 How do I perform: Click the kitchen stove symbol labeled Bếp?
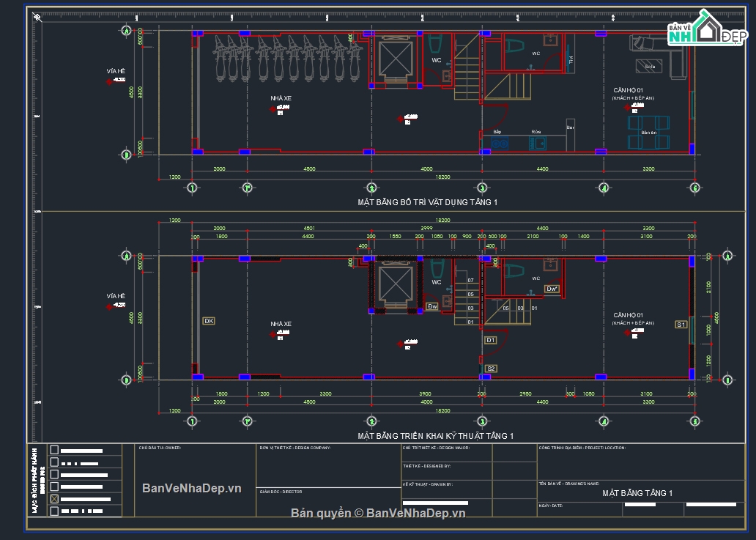tap(500, 142)
